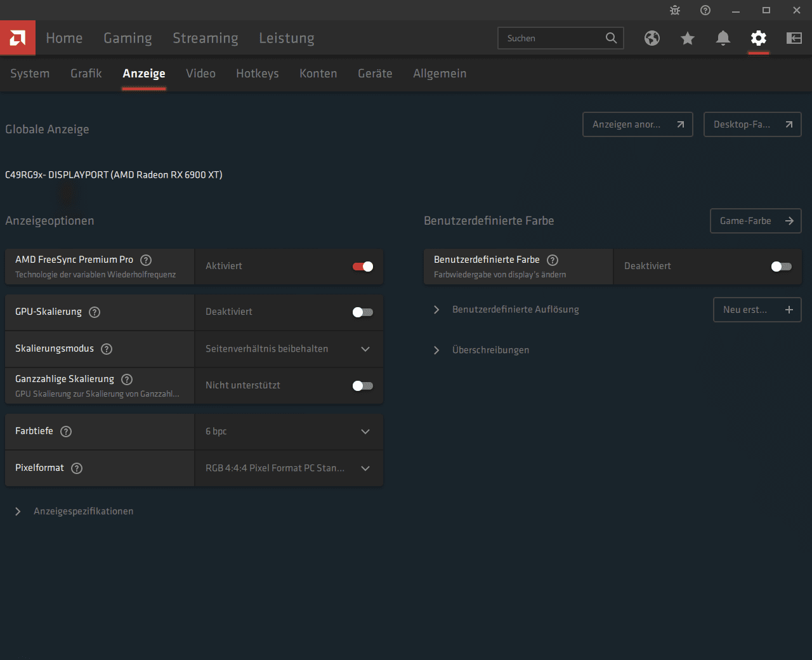812x660 pixels.
Task: Click external arrow on Desktop-Fa... button
Action: (x=789, y=124)
